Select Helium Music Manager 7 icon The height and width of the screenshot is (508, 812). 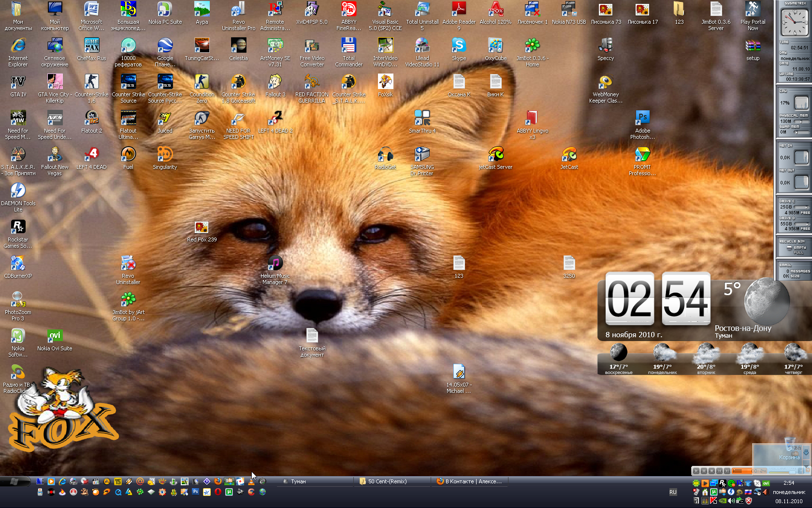point(275,264)
